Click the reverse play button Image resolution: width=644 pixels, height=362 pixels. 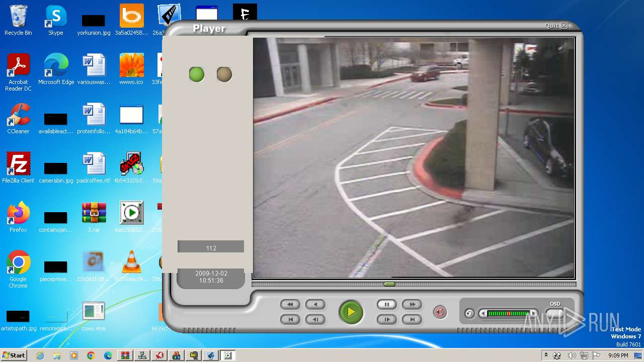coord(315,304)
